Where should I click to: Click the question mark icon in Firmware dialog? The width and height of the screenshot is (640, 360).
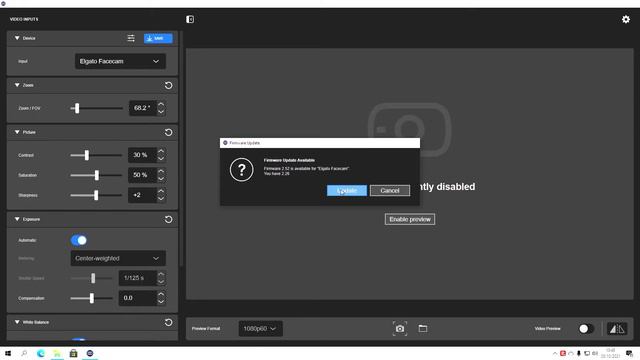(241, 169)
